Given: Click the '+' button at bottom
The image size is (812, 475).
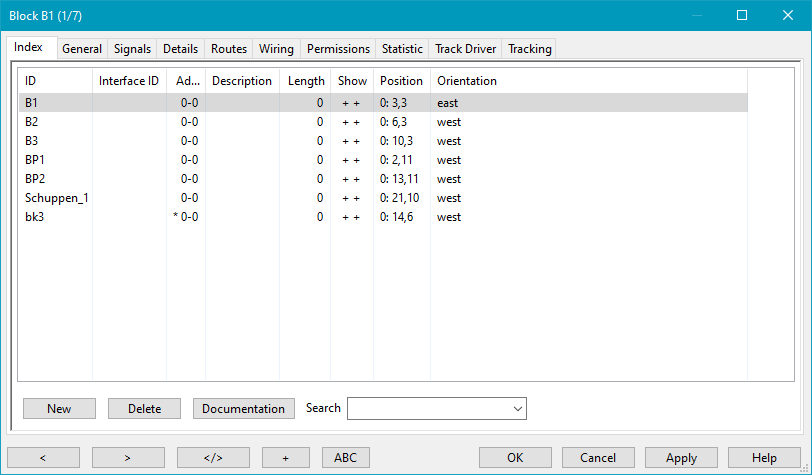Looking at the screenshot, I should pos(285,457).
